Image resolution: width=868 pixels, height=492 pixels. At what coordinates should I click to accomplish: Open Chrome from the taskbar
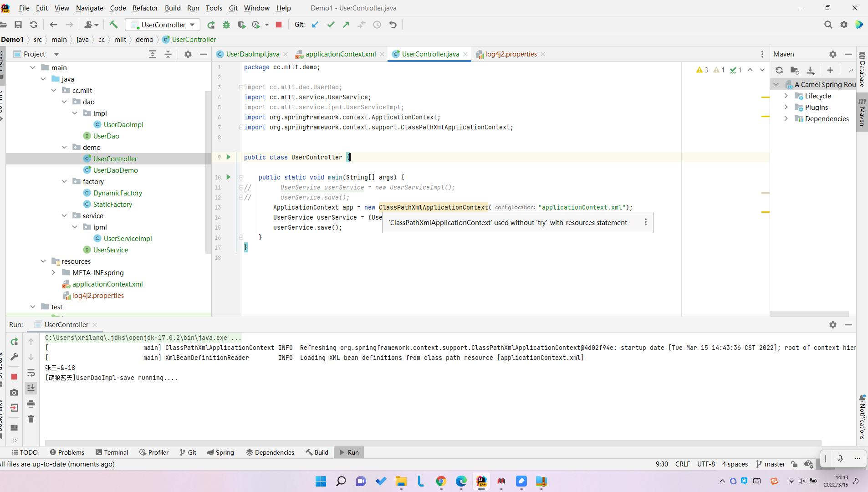tap(441, 481)
